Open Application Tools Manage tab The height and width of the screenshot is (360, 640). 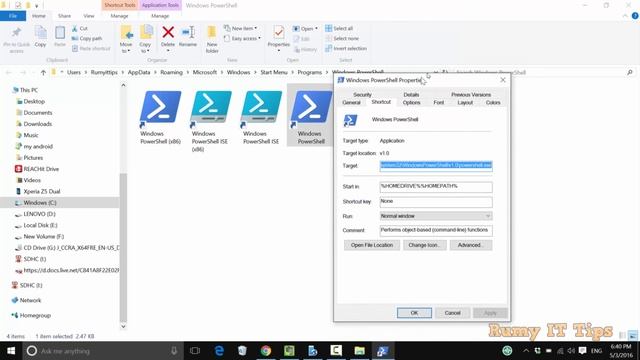point(160,16)
